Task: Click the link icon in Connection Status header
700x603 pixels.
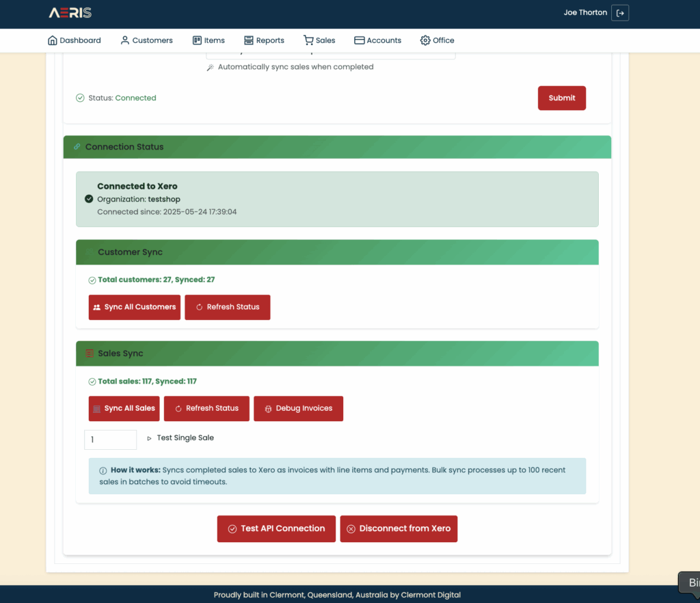Action: [77, 147]
